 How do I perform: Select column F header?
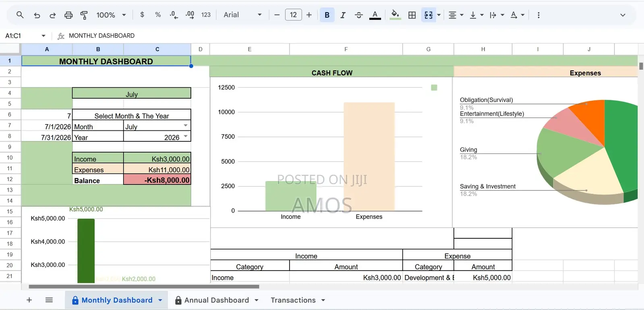(346, 49)
